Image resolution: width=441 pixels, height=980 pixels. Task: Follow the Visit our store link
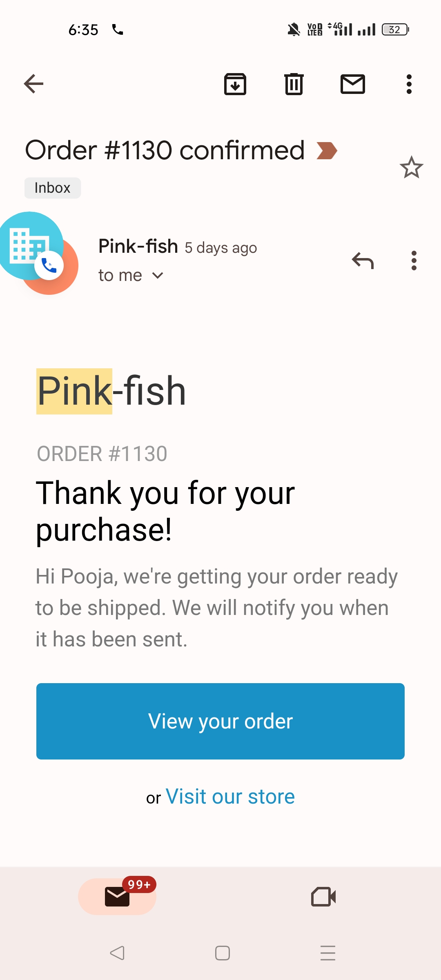[230, 797]
